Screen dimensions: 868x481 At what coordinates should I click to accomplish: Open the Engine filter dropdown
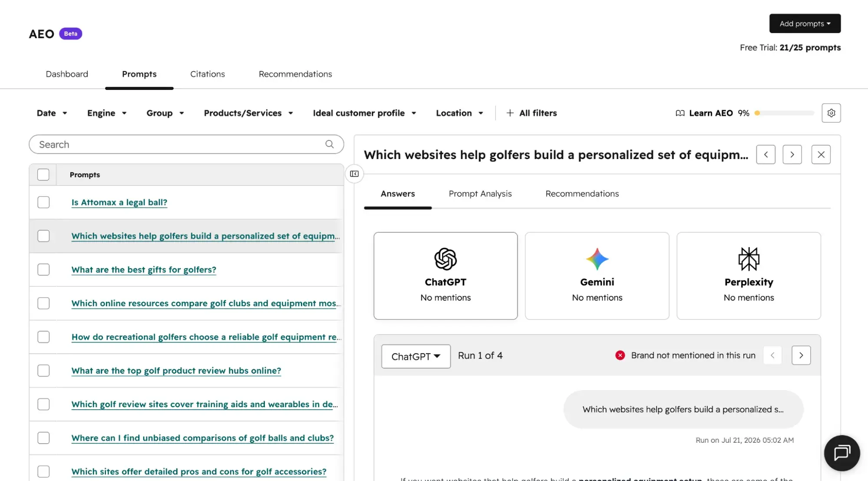point(107,113)
